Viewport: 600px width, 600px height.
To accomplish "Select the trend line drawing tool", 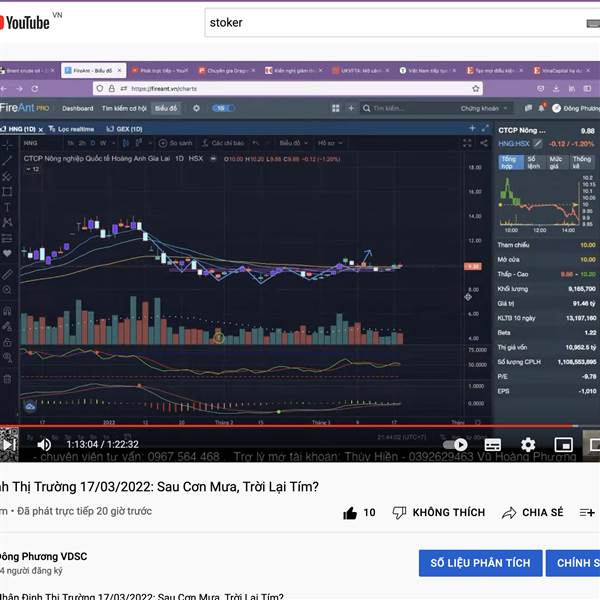I will (7, 161).
